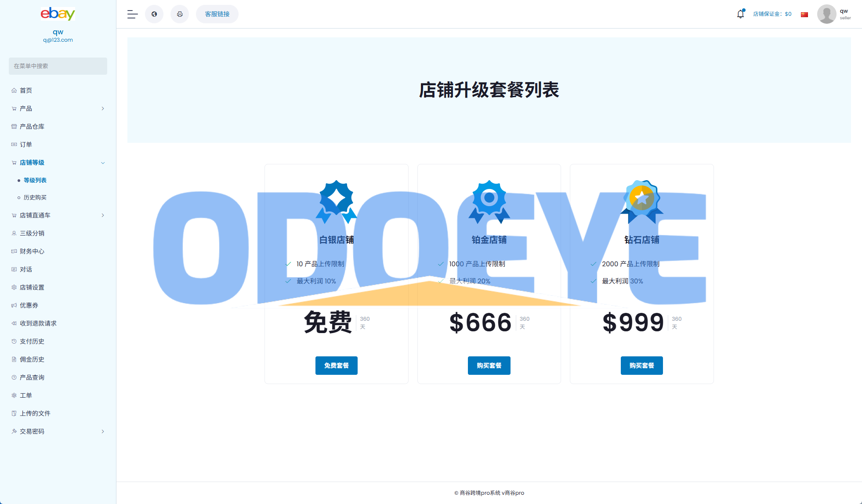Expand the 产品 menu chevron
The width and height of the screenshot is (862, 504).
[x=103, y=109]
